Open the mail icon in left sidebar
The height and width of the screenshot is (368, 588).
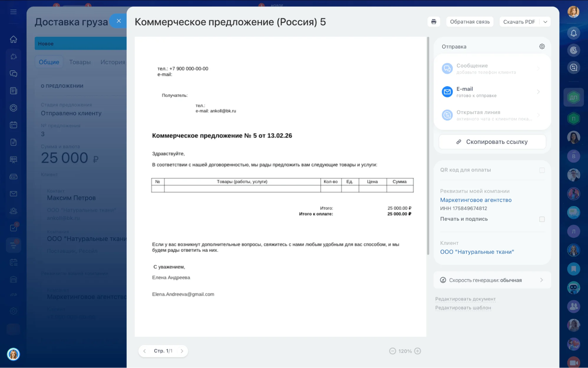pos(14,194)
